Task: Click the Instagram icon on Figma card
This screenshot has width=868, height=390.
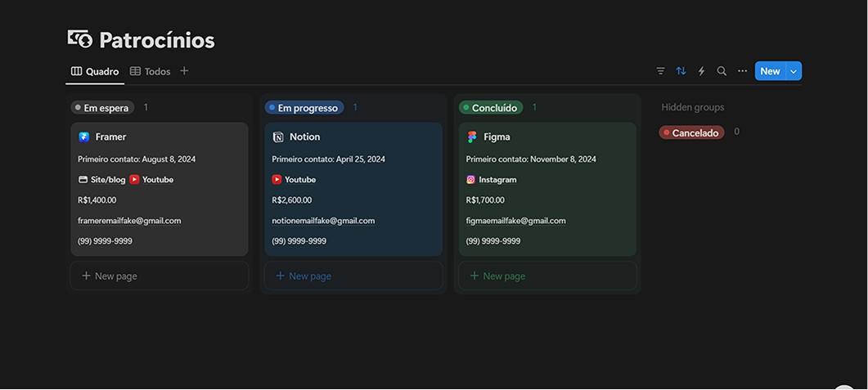Action: pyautogui.click(x=470, y=179)
